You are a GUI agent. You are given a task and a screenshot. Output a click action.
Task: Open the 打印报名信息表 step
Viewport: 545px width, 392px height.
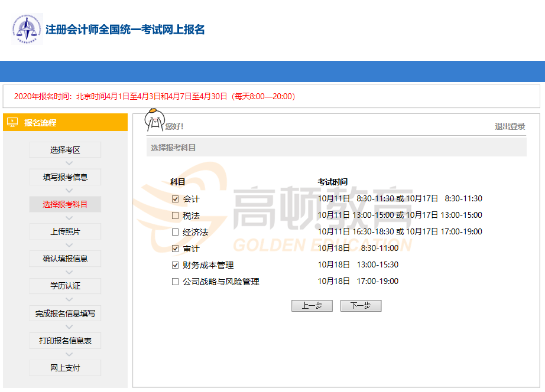click(65, 341)
